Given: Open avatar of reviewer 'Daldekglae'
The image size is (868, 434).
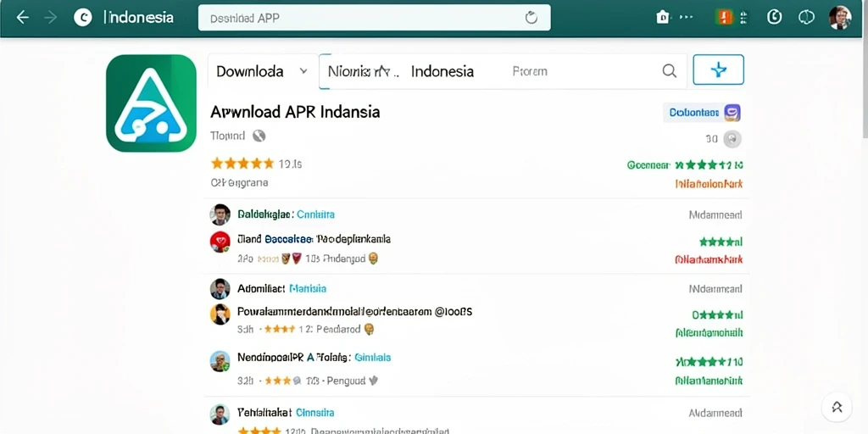Looking at the screenshot, I should tap(220, 214).
